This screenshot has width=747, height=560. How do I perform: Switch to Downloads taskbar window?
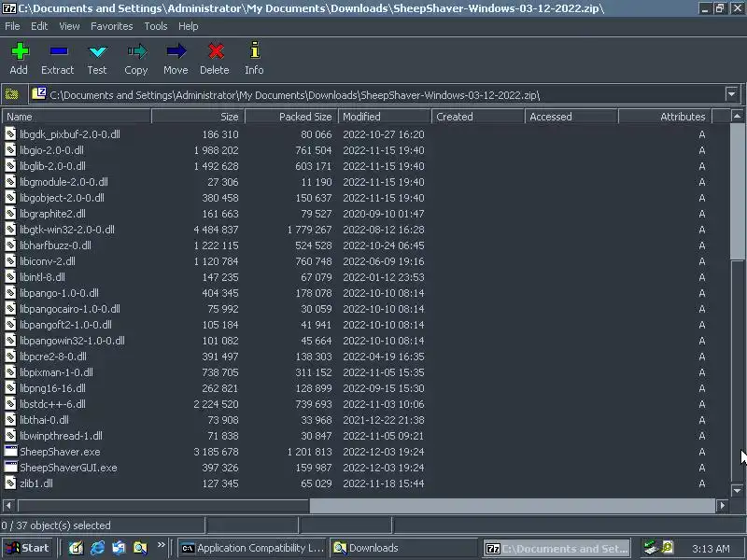pyautogui.click(x=404, y=548)
